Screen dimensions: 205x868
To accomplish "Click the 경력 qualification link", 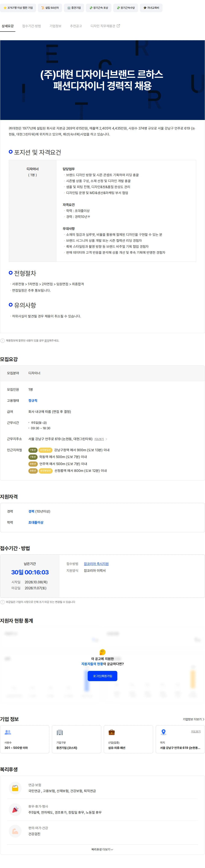I will [x=31, y=511].
